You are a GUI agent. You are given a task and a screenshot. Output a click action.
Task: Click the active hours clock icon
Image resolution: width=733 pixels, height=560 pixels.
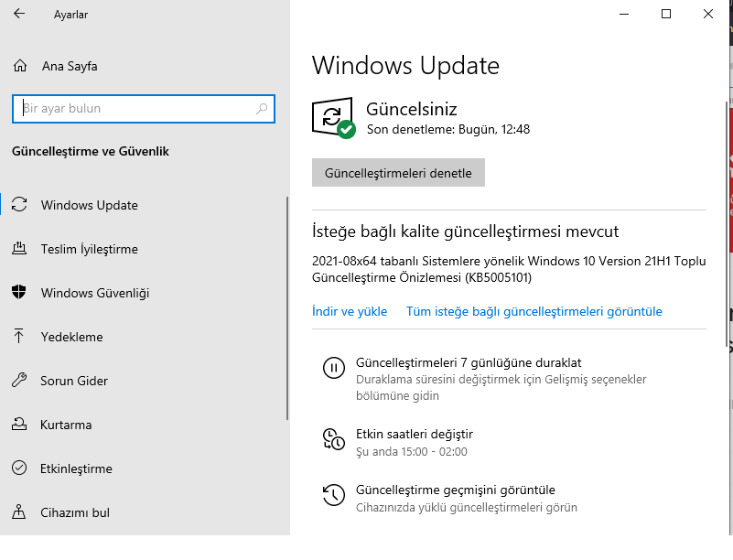[334, 440]
